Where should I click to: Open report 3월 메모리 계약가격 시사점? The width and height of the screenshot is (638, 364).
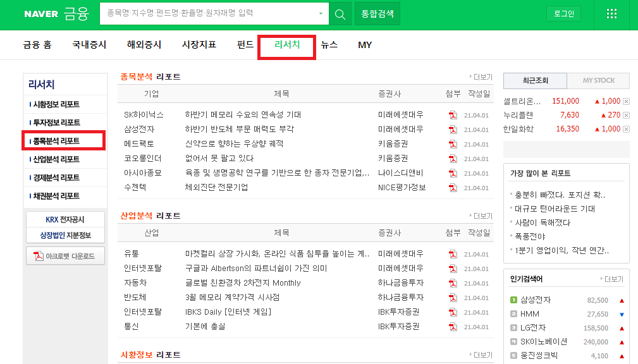[232, 297]
